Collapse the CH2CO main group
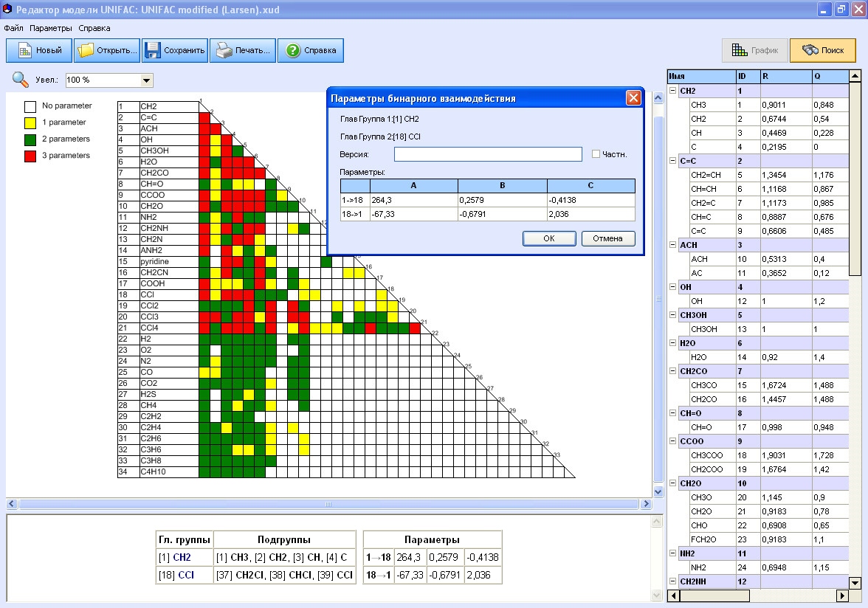Screen dimensions: 868x608 [x=673, y=370]
